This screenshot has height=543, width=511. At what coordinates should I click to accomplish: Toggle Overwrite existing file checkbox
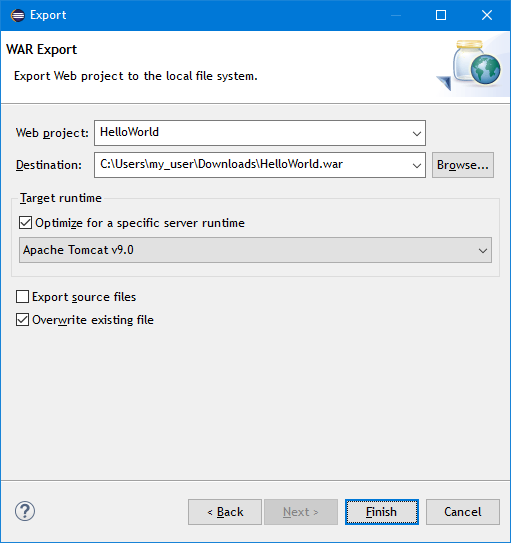[x=23, y=320]
